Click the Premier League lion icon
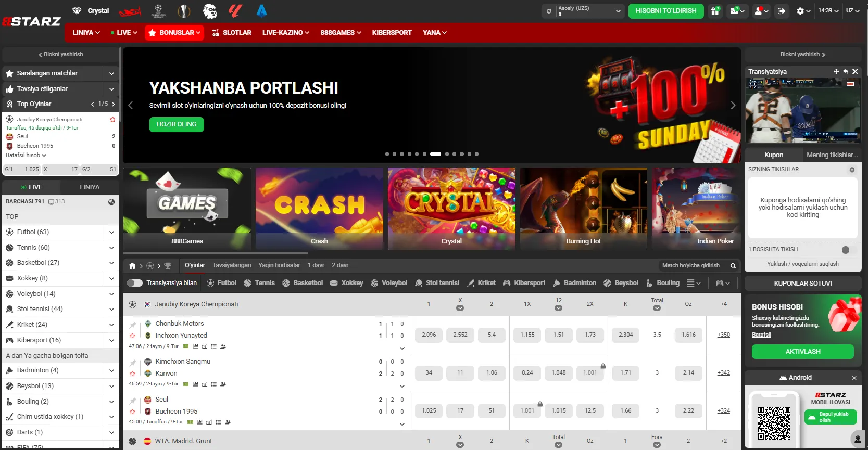Screen dimensions: 868x450 pos(209,11)
